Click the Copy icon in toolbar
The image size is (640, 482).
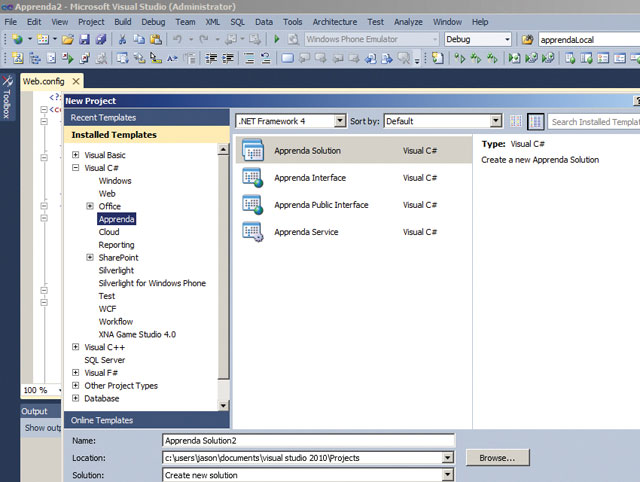coord(139,39)
